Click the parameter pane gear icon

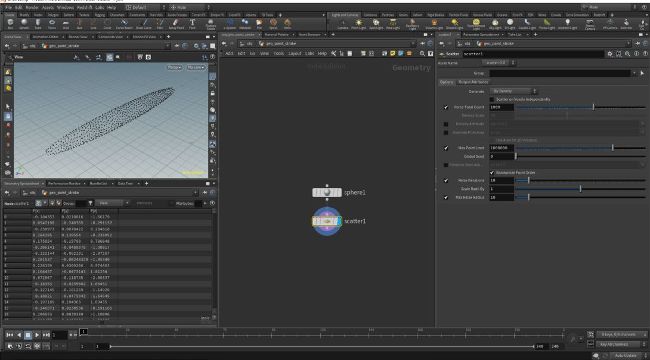[x=610, y=54]
